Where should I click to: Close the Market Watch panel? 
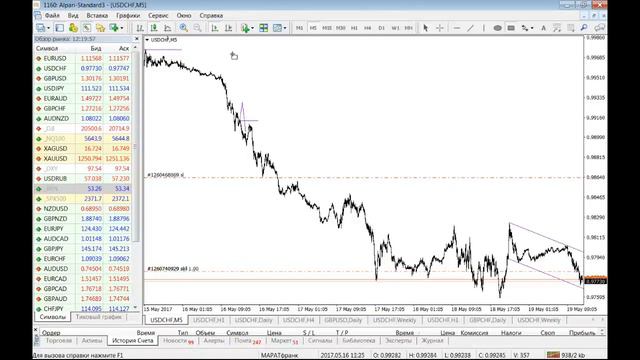(137, 39)
